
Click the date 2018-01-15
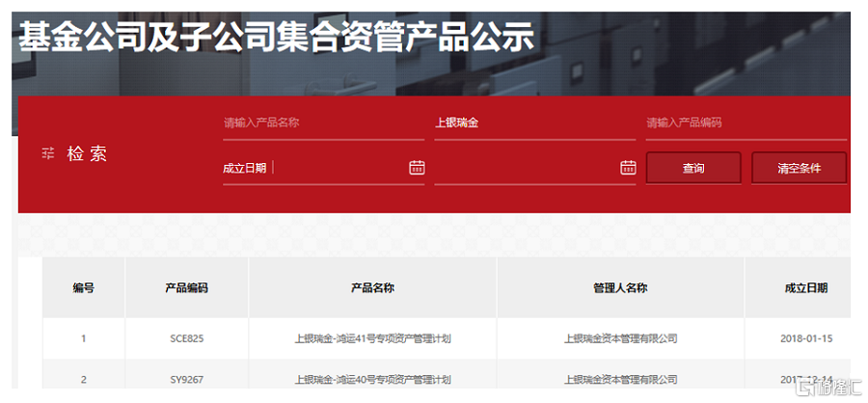[806, 338]
